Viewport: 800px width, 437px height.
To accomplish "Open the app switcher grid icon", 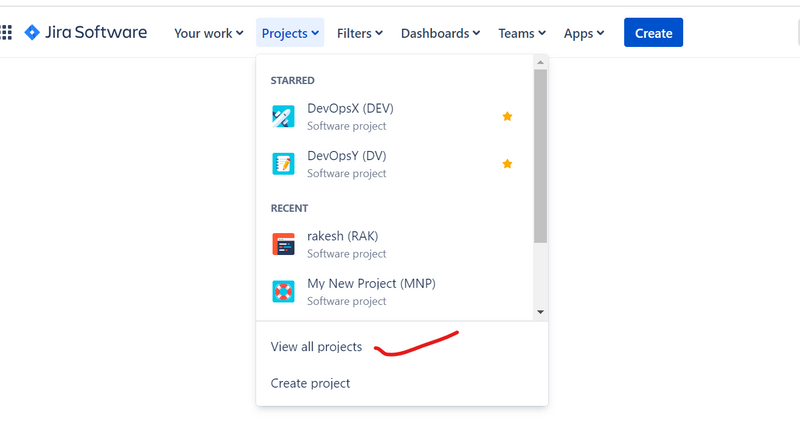I will click(x=6, y=33).
